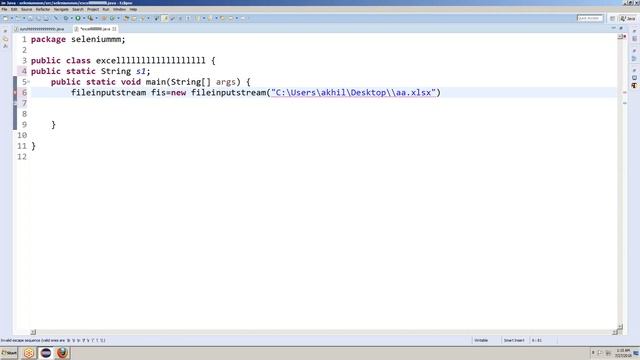Click the green Run button in toolbar

pyautogui.click(x=78, y=18)
